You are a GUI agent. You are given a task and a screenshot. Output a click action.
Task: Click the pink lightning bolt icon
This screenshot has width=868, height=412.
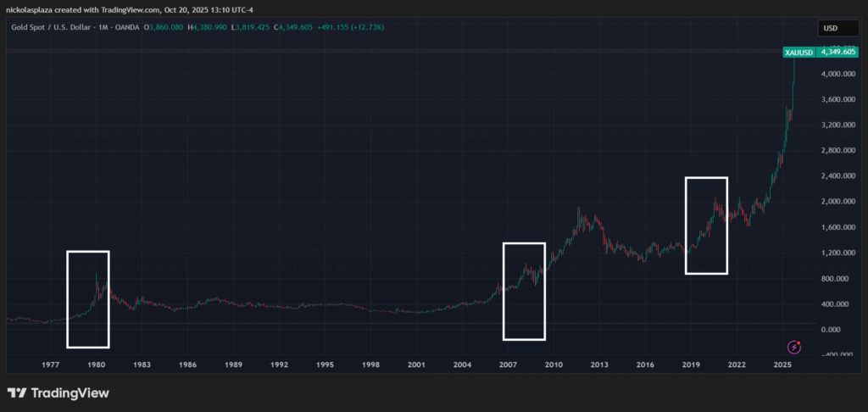point(794,346)
